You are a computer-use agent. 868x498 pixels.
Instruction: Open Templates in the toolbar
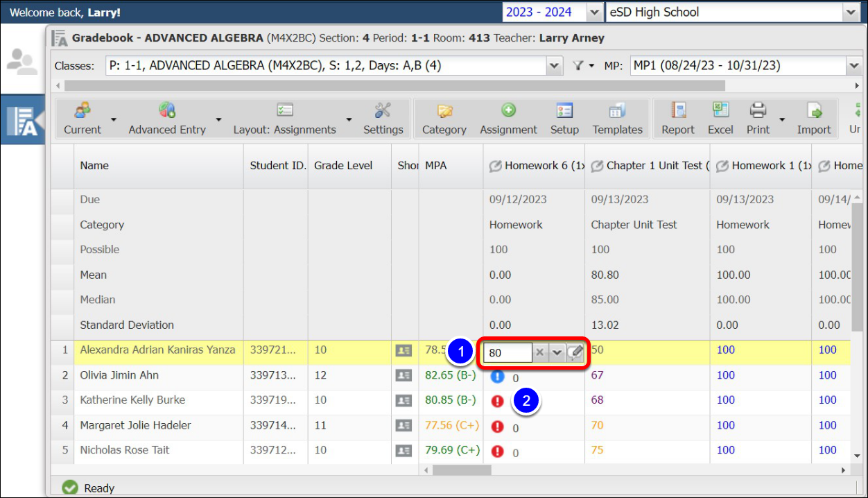(617, 119)
